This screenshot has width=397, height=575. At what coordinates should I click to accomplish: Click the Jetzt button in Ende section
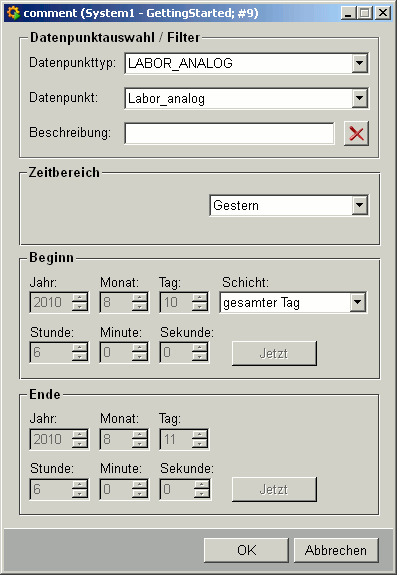274,490
